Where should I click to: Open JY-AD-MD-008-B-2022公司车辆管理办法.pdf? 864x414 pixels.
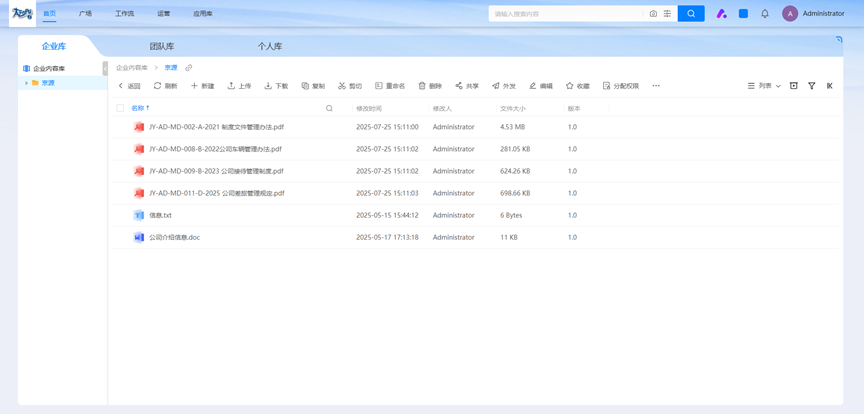[215, 149]
